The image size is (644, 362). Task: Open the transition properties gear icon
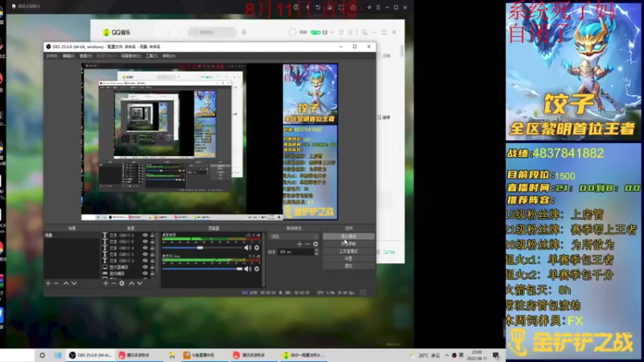(316, 245)
